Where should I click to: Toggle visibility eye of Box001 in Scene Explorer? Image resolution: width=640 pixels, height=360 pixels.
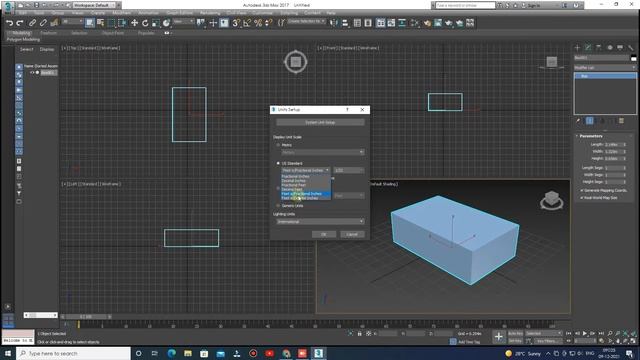[x=32, y=73]
